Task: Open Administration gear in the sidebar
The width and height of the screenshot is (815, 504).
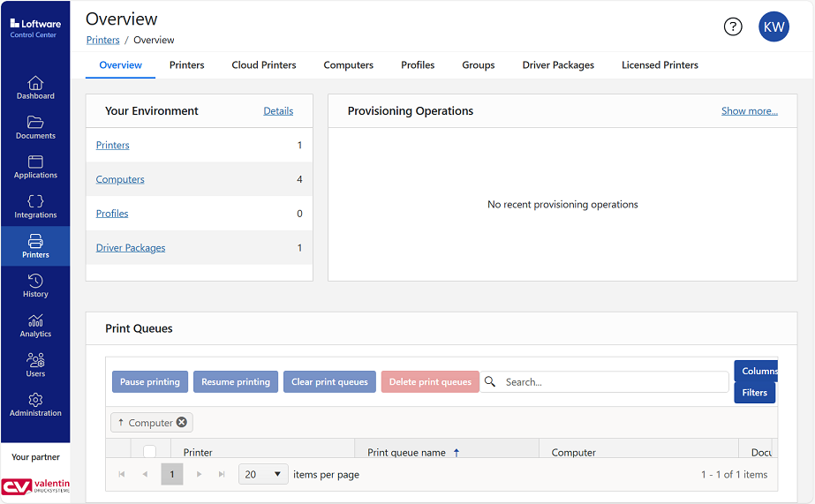Action: [35, 404]
